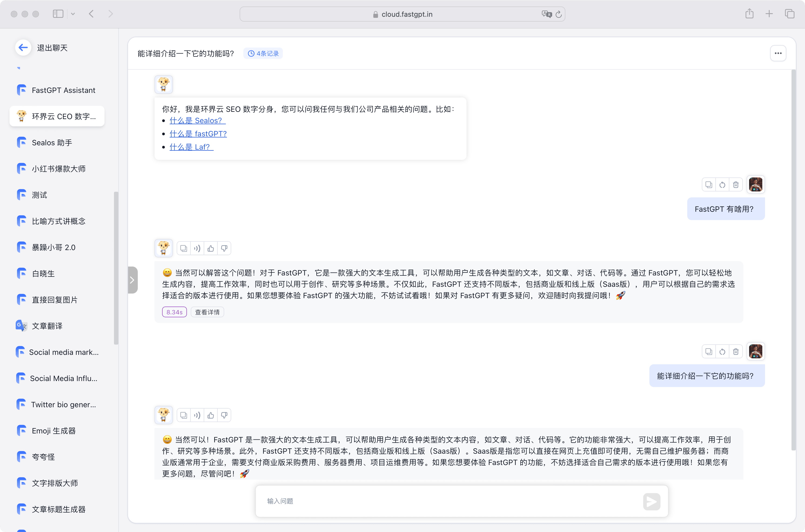The width and height of the screenshot is (805, 532).
Task: Delete the 'FastGPT 有啥用?' user message
Action: click(735, 184)
